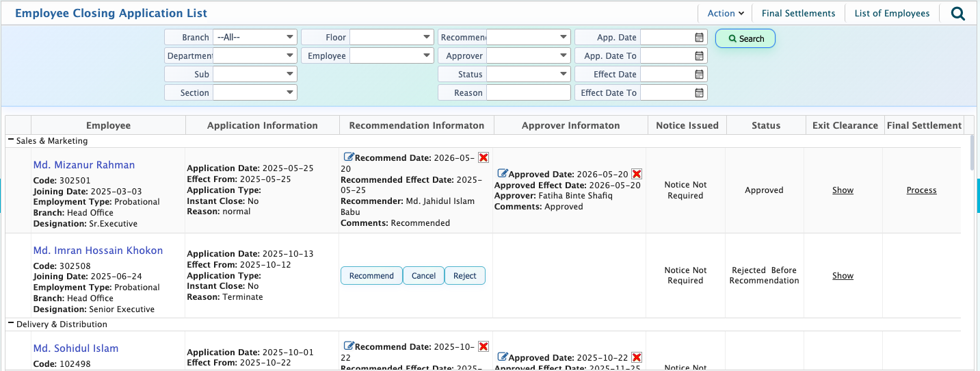Image resolution: width=980 pixels, height=371 pixels.
Task: Edit Md. Mizanur Rahman's recommendation with pencil icon
Action: tap(349, 157)
